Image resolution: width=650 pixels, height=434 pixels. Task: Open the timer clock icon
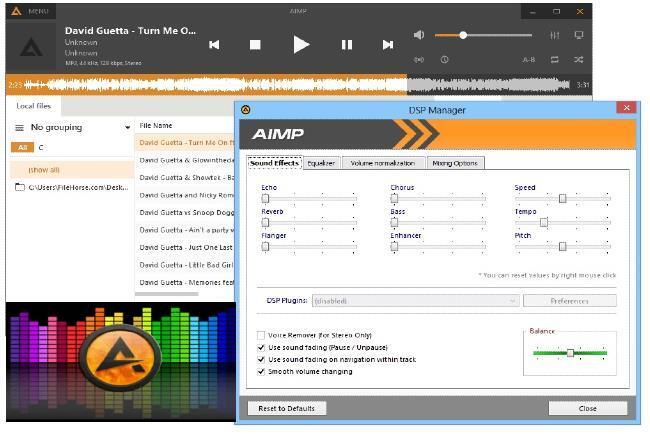point(444,60)
